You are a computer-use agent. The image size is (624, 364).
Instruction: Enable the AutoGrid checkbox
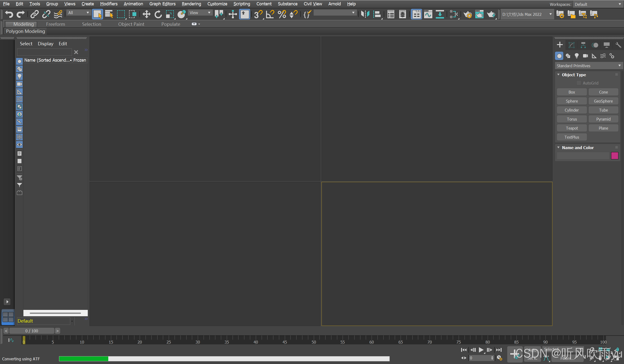click(579, 83)
